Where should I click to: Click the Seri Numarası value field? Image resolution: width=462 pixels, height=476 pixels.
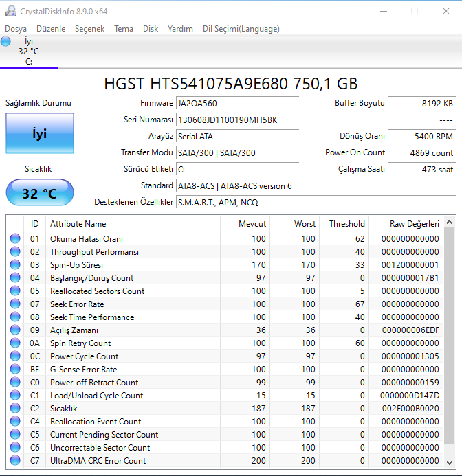(237, 120)
